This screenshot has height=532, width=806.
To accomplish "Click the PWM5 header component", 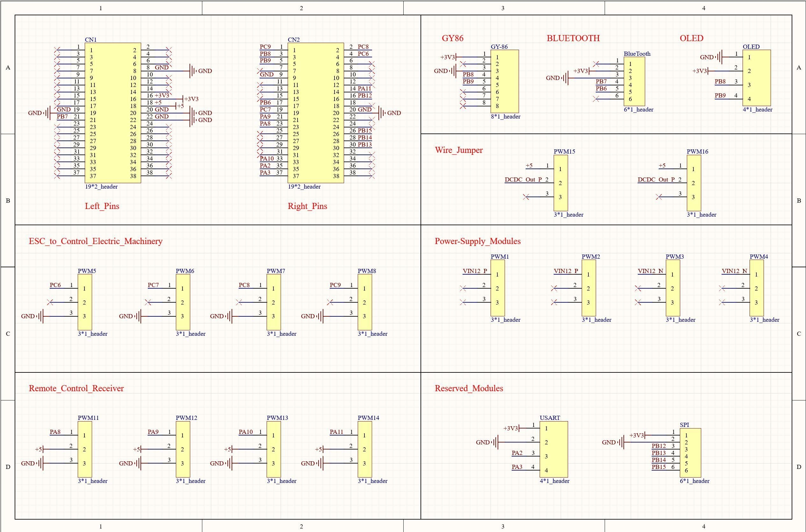I will [85, 302].
